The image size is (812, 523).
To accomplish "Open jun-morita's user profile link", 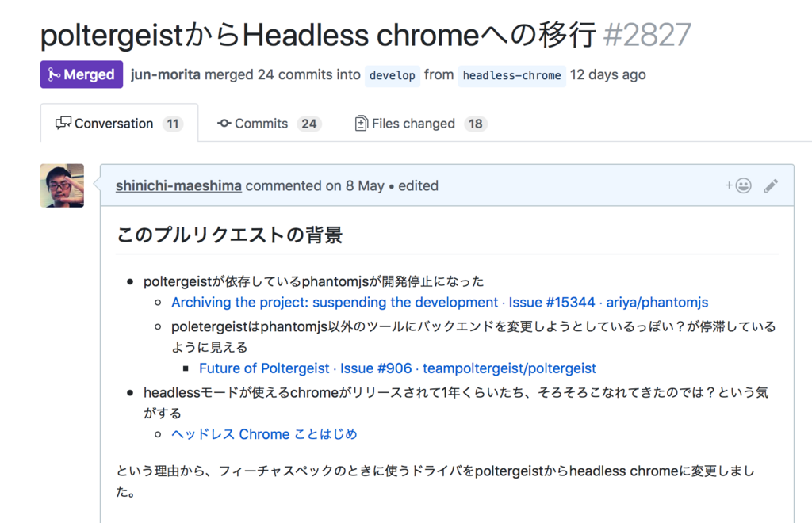I will (x=165, y=75).
